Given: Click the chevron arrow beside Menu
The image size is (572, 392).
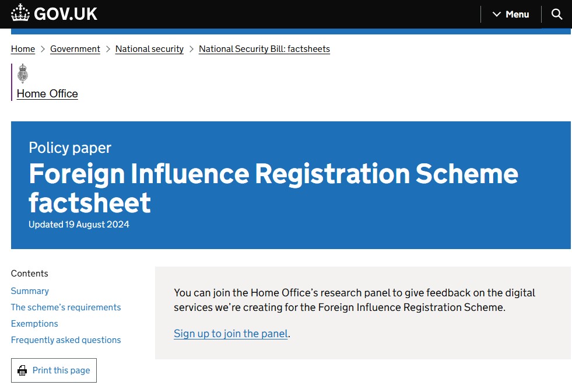Looking at the screenshot, I should pyautogui.click(x=496, y=14).
